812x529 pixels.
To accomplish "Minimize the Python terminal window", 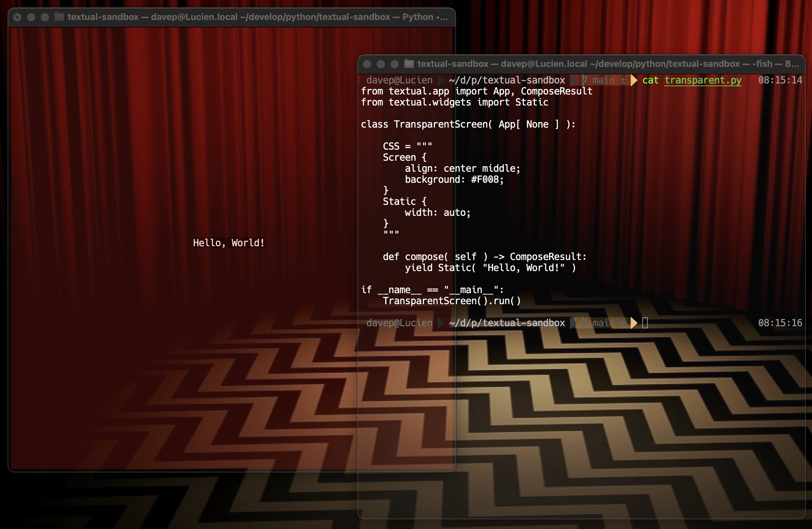I will coord(31,17).
